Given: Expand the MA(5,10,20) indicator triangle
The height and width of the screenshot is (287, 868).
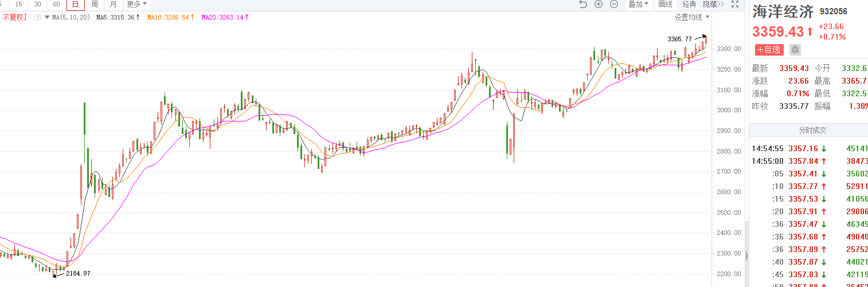Looking at the screenshot, I should [47, 17].
